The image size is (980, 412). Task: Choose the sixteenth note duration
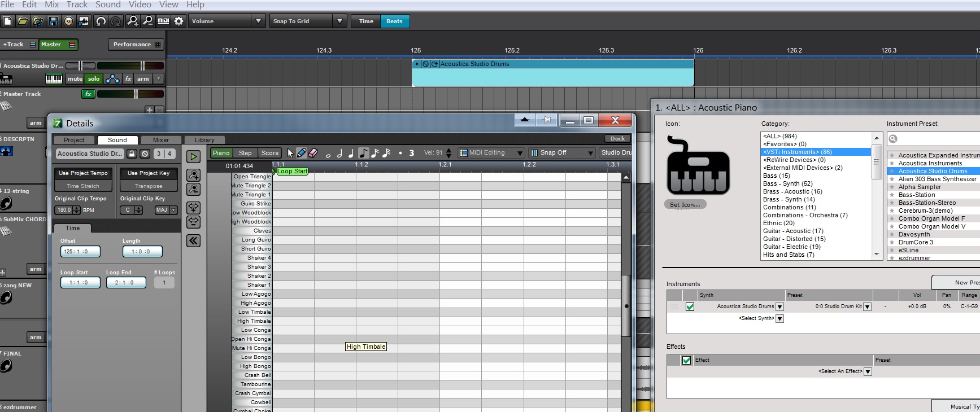point(374,153)
